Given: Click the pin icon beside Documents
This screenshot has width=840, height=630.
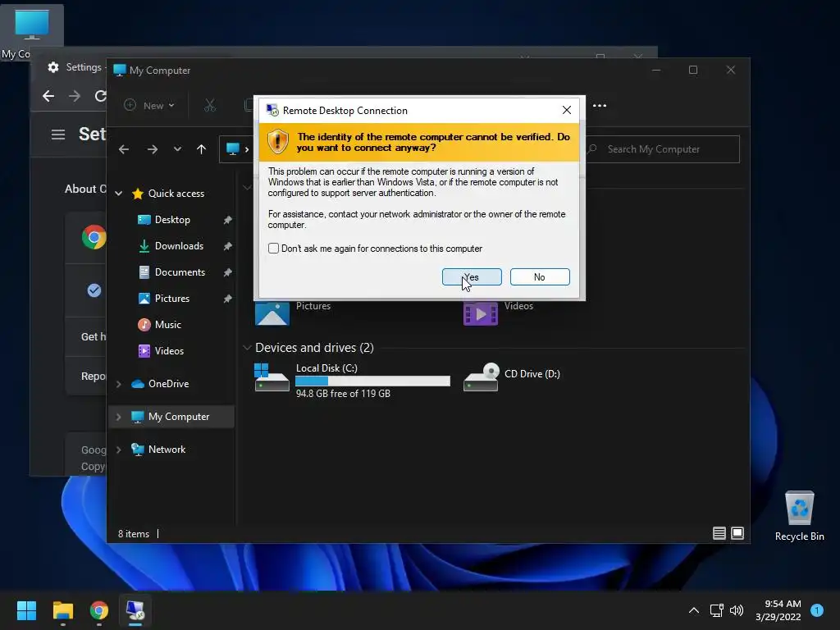Looking at the screenshot, I should coord(227,272).
